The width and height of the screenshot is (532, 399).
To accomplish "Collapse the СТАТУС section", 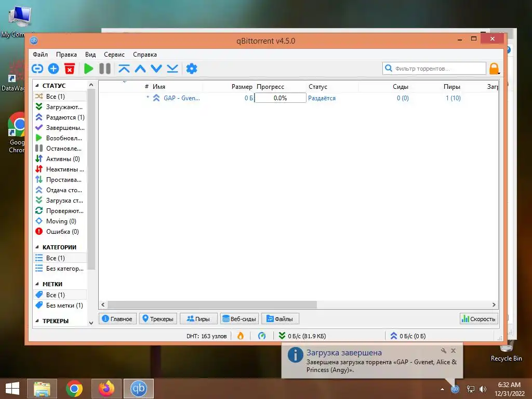I will tap(37, 86).
